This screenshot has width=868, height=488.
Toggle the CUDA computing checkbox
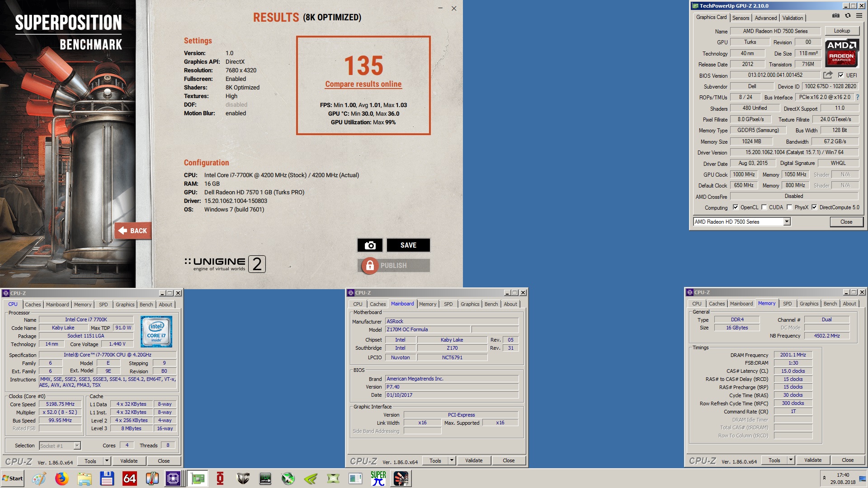tap(764, 207)
